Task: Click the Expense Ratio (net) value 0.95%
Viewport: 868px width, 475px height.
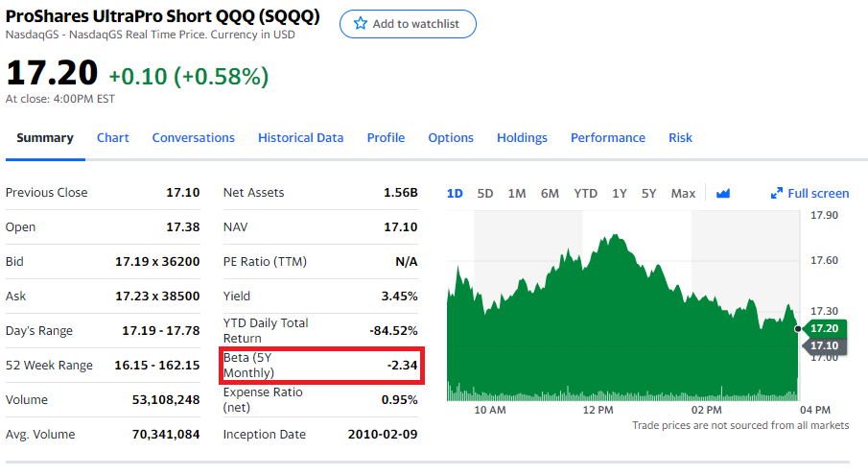Action: (x=399, y=400)
